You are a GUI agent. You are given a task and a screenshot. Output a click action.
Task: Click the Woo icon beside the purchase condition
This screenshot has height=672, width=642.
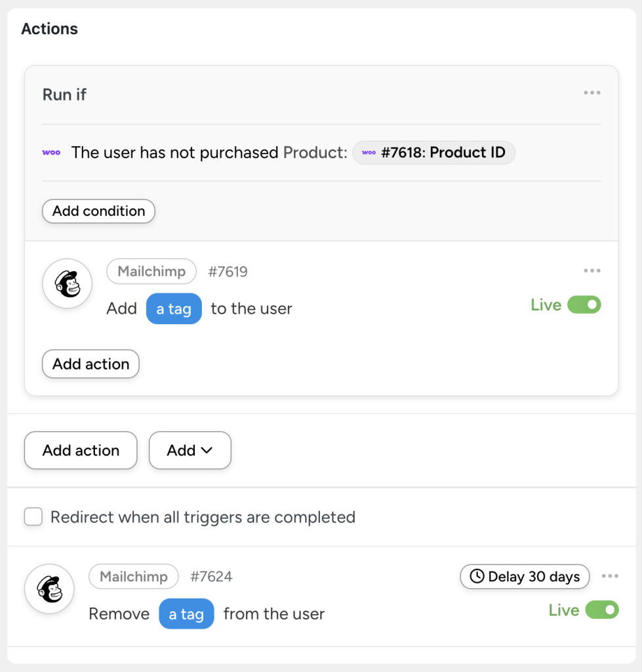[51, 152]
